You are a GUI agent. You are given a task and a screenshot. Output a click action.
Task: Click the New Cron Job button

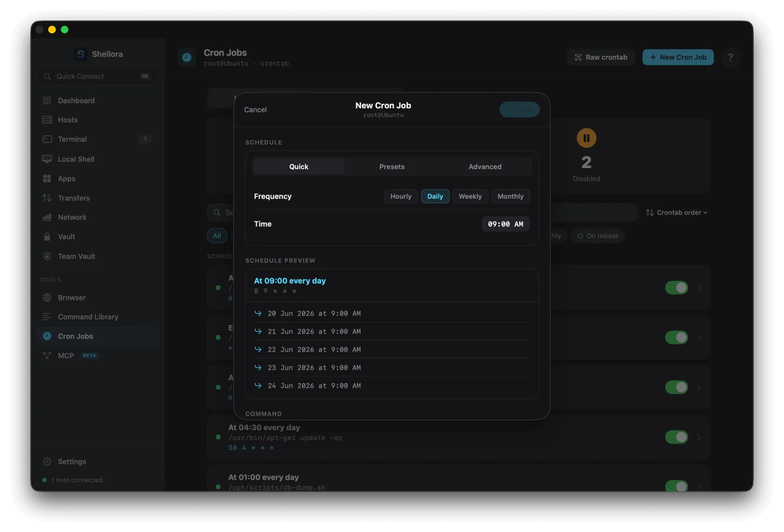(x=678, y=57)
